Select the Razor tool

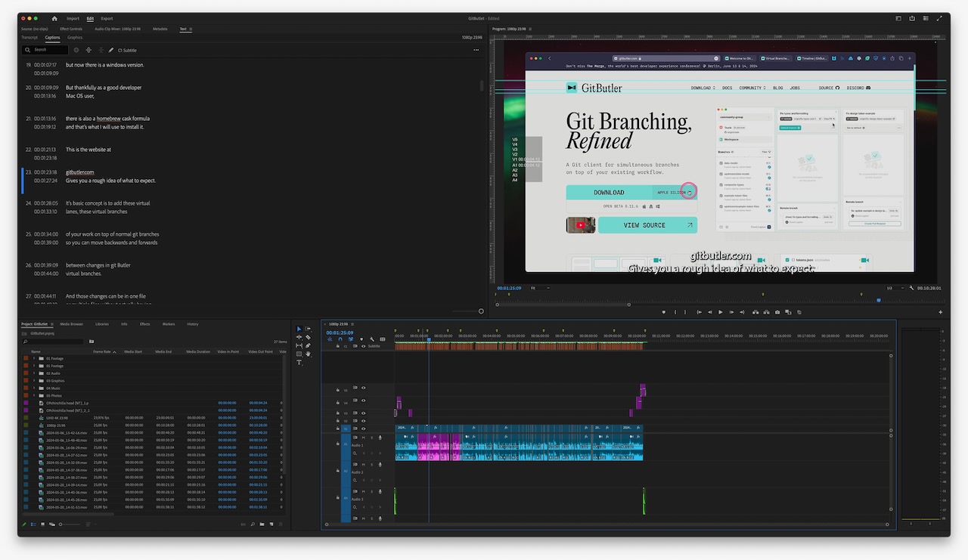click(x=308, y=337)
